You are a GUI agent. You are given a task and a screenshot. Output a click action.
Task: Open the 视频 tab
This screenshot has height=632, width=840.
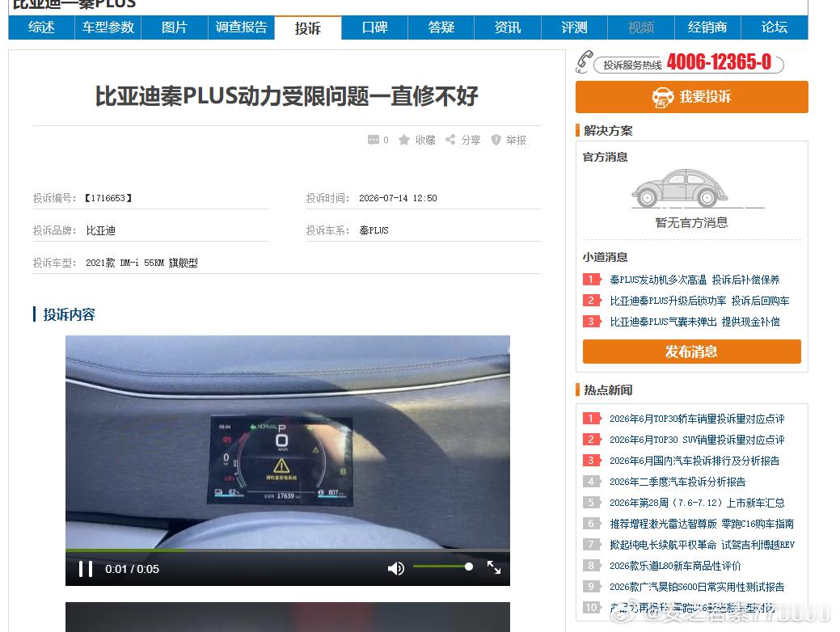(641, 27)
